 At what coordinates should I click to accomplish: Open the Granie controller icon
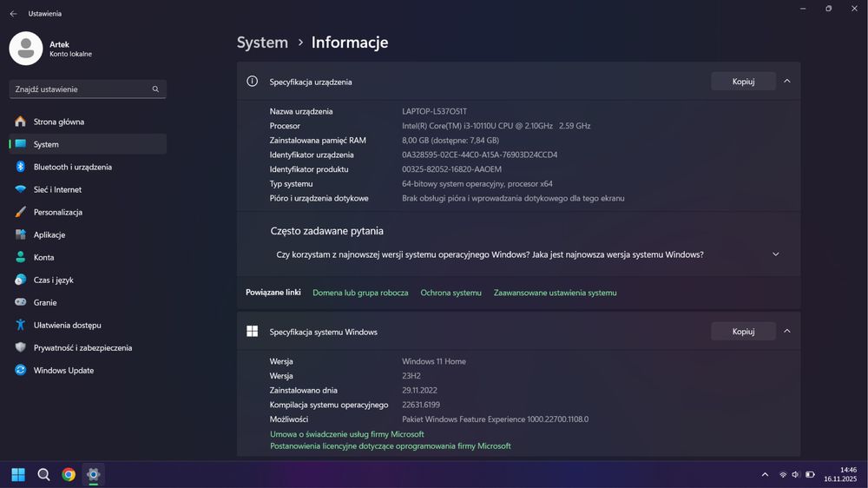pos(21,302)
